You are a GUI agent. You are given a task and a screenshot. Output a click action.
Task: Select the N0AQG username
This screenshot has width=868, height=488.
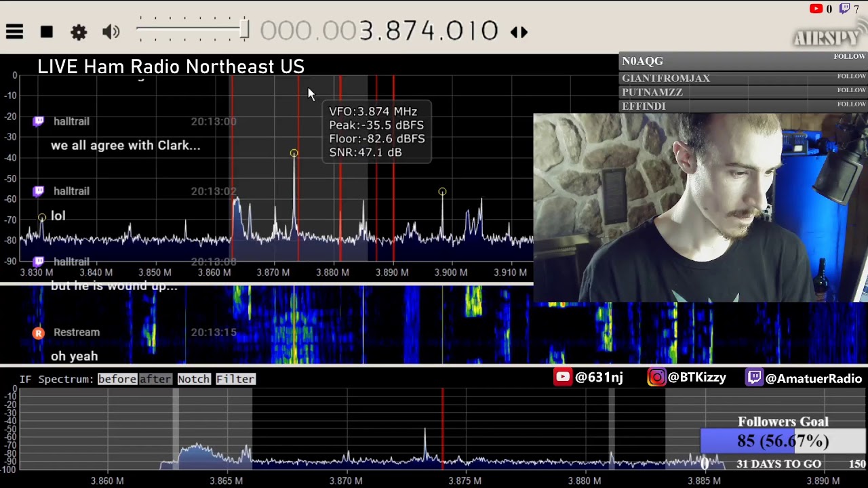pos(642,61)
